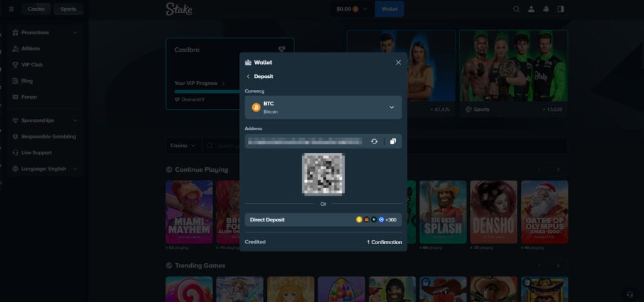Click the Trending Games heading

pos(200,266)
